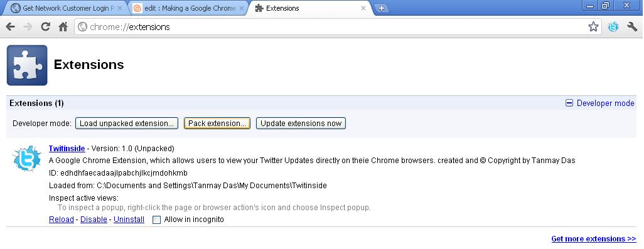Open the Twitinside extension link
This screenshot has width=644, height=249.
67,149
